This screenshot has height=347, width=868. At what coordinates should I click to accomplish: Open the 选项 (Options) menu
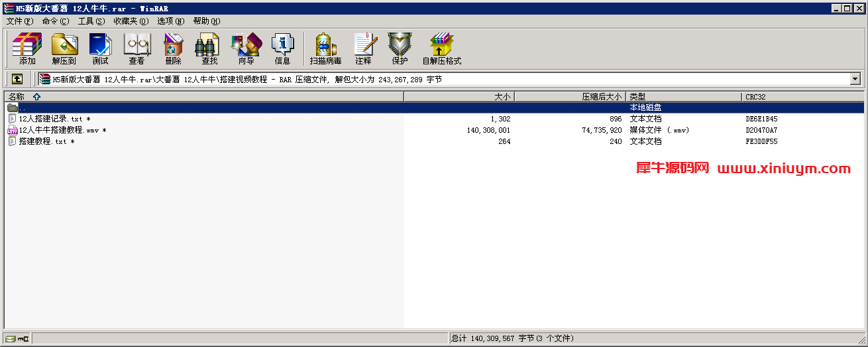(170, 21)
